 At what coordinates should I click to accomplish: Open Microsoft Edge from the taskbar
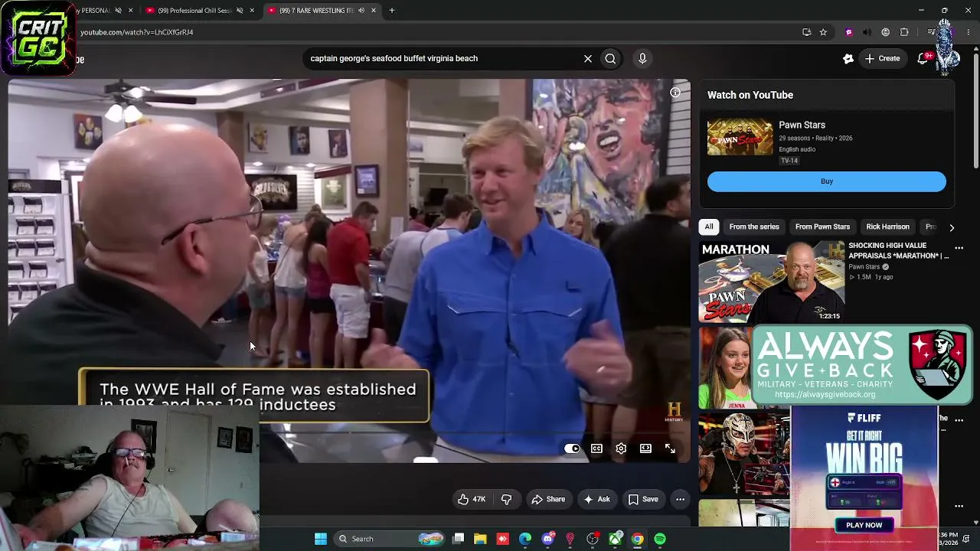pyautogui.click(x=525, y=539)
